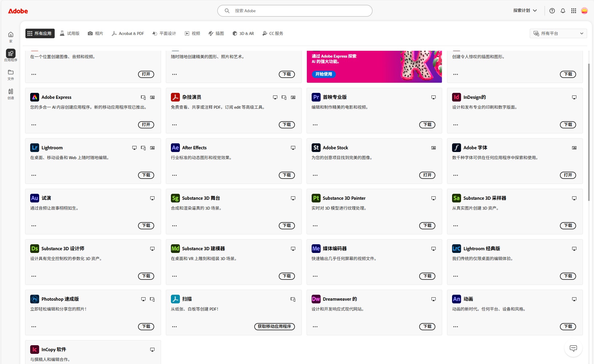Click the Adobe logo
The width and height of the screenshot is (594, 364).
point(18,11)
